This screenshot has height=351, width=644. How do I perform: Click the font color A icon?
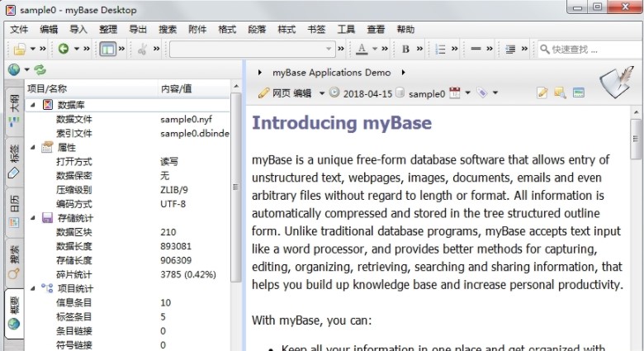click(x=362, y=49)
